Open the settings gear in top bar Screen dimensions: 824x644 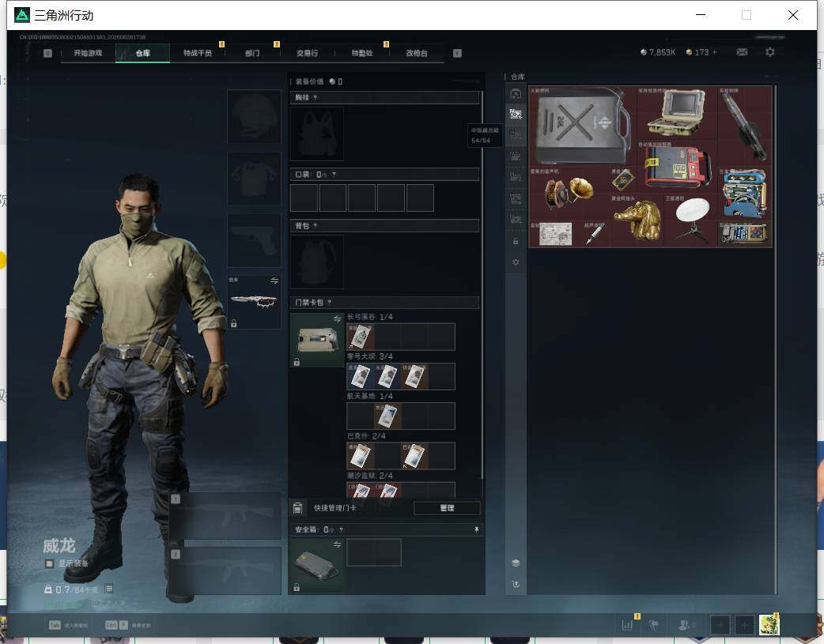[x=770, y=52]
